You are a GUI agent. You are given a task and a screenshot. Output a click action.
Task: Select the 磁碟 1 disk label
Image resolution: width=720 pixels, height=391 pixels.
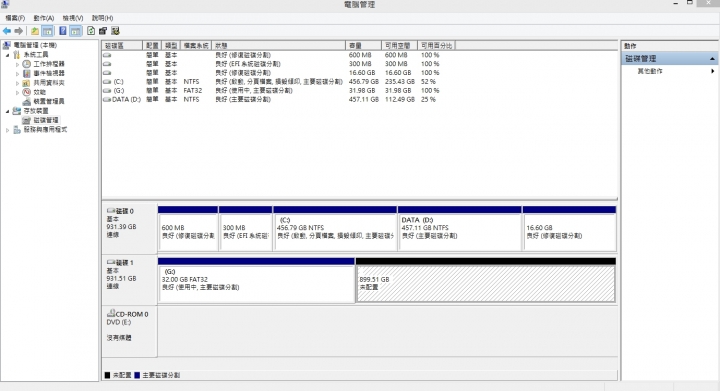[129, 279]
